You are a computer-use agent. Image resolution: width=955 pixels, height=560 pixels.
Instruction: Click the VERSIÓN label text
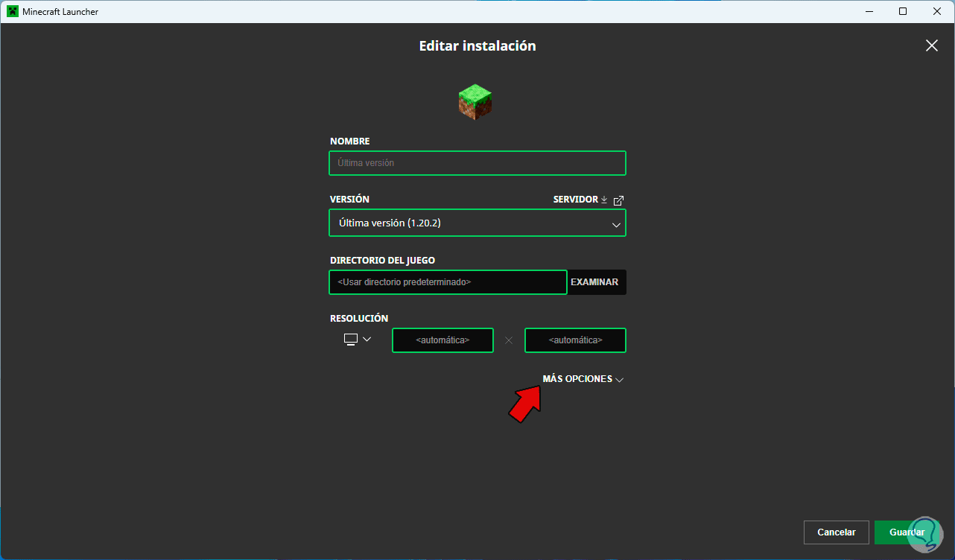(349, 200)
